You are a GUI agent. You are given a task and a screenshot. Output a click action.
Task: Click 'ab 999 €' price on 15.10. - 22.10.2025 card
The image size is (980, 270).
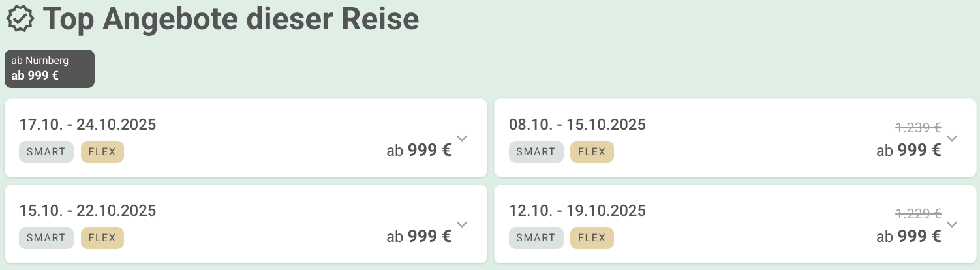[x=419, y=237]
